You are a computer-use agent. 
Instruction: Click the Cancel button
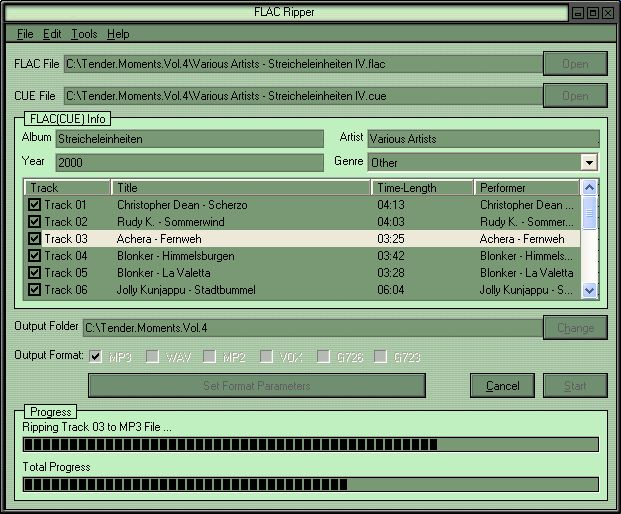[502, 385]
